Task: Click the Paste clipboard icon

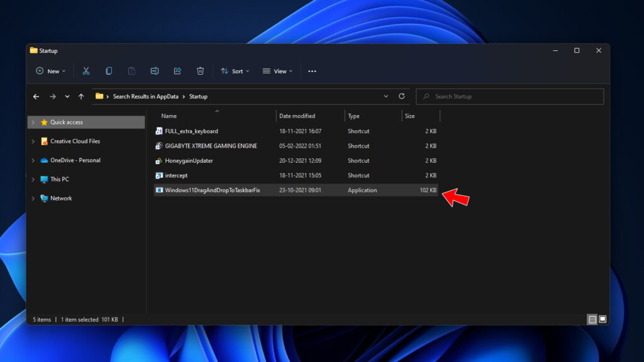Action: [132, 71]
